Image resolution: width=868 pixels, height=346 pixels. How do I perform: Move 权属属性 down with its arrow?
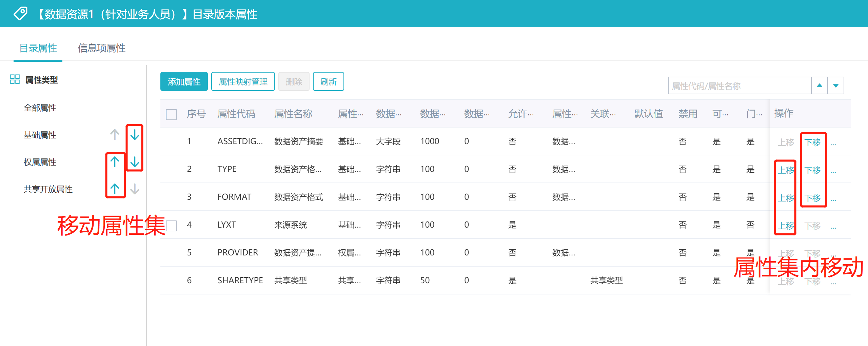coord(135,162)
